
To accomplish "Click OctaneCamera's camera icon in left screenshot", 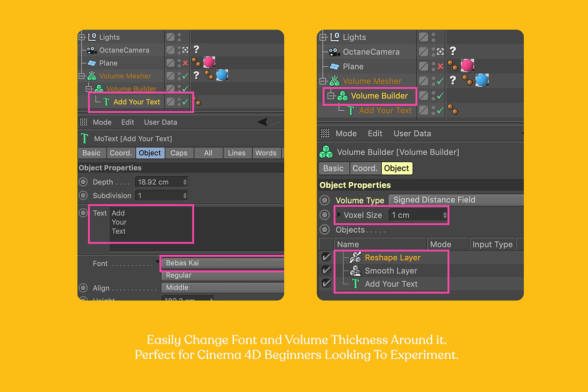I will pos(91,50).
